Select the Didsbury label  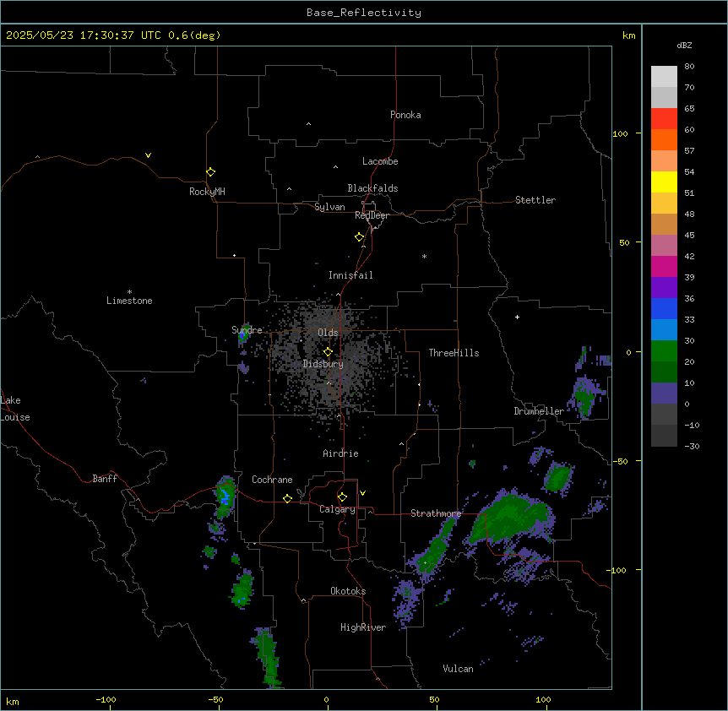click(x=323, y=364)
